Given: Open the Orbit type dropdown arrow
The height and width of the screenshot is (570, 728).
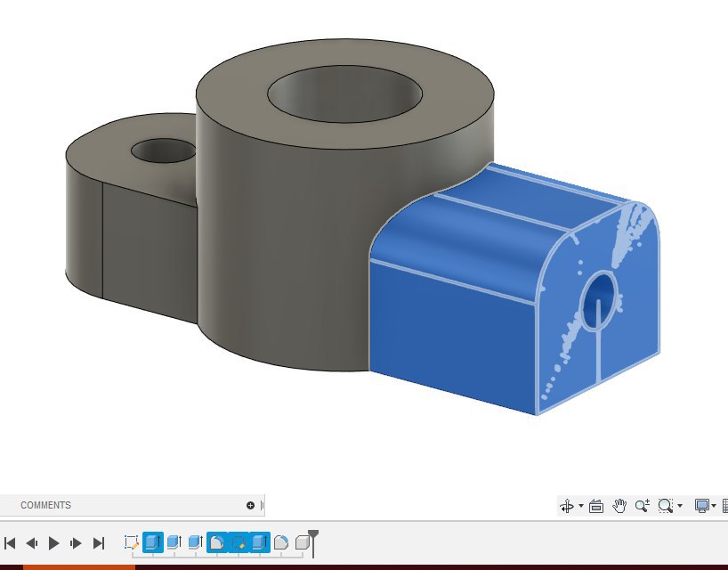Looking at the screenshot, I should click(581, 506).
